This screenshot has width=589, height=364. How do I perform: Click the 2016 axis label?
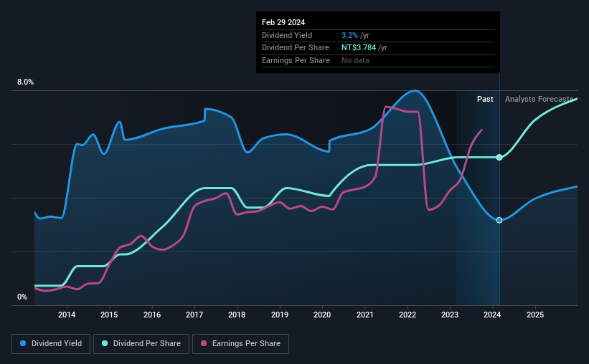coord(152,315)
